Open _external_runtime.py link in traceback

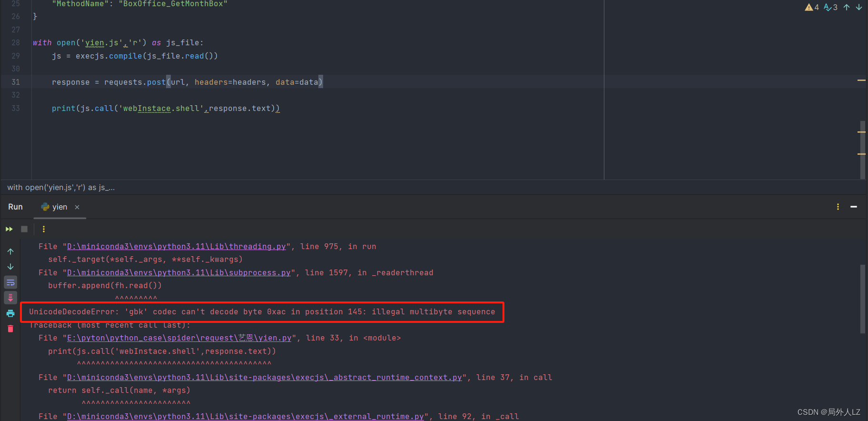pyautogui.click(x=246, y=416)
